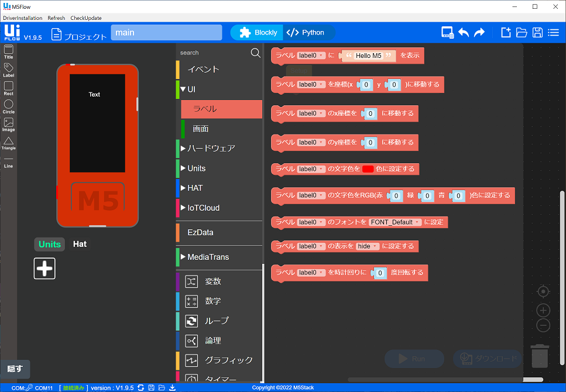Select the ラベル subcategory
566x392 pixels.
(222, 109)
